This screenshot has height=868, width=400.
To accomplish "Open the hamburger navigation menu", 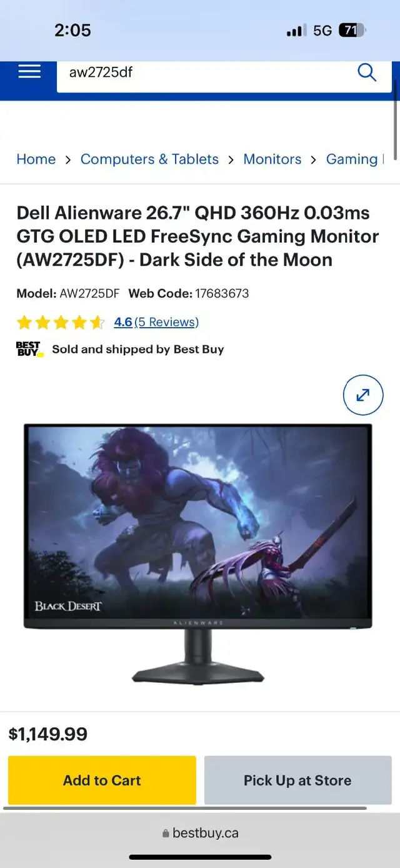I will coord(29,71).
